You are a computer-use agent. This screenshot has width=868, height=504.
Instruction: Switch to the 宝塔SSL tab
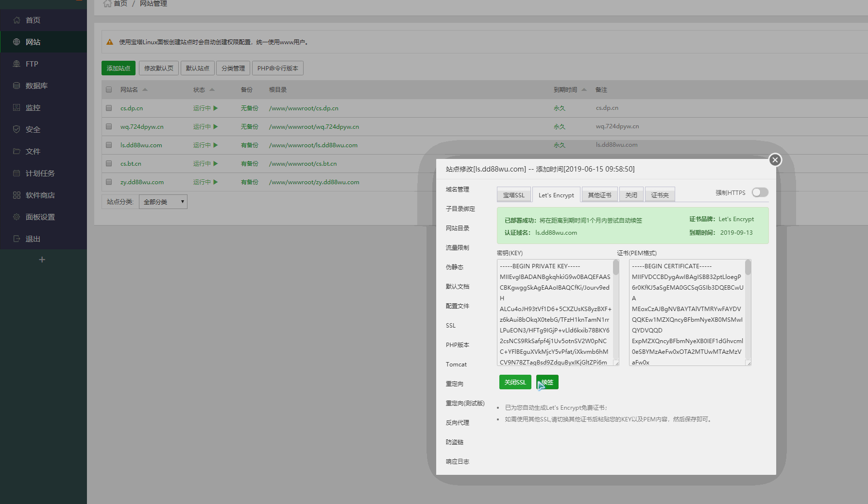click(513, 195)
